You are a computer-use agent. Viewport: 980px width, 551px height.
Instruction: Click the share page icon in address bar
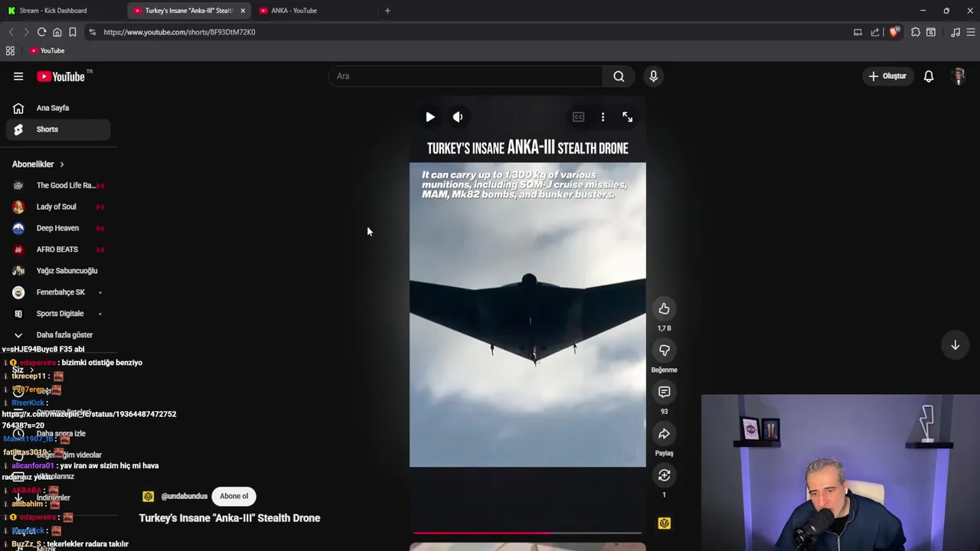click(875, 32)
